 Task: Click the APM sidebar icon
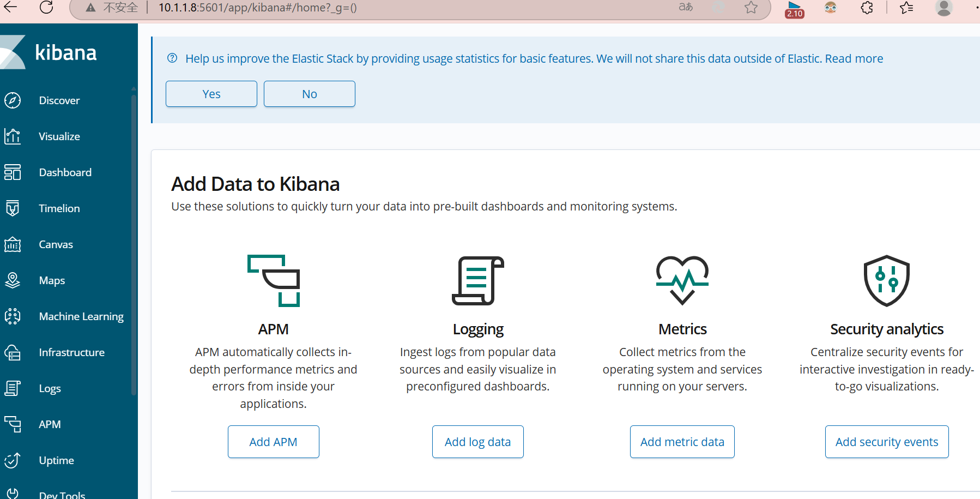[13, 424]
